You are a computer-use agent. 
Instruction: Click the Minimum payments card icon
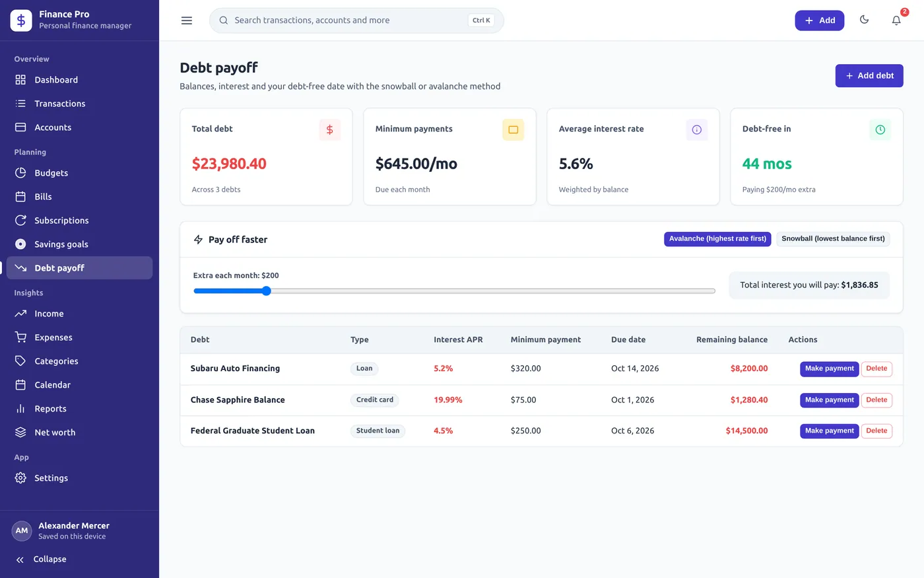pyautogui.click(x=513, y=129)
